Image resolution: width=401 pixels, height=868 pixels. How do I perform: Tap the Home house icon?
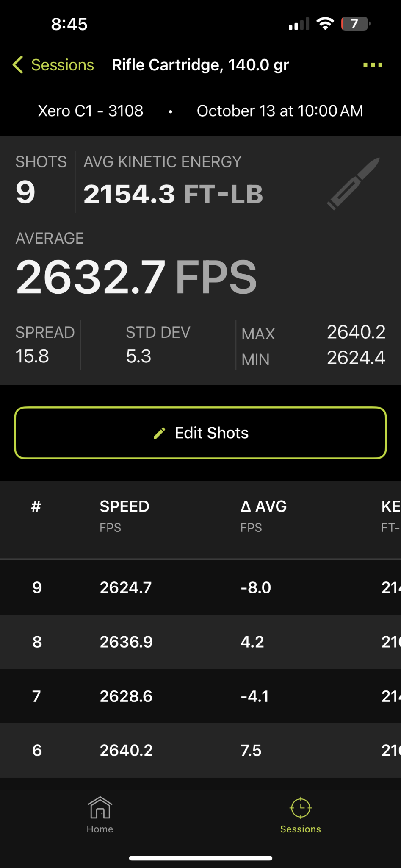click(x=100, y=808)
